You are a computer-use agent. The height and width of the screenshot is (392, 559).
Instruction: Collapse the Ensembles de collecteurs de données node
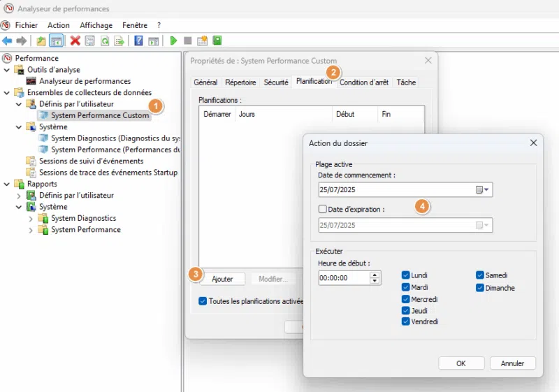click(x=8, y=92)
